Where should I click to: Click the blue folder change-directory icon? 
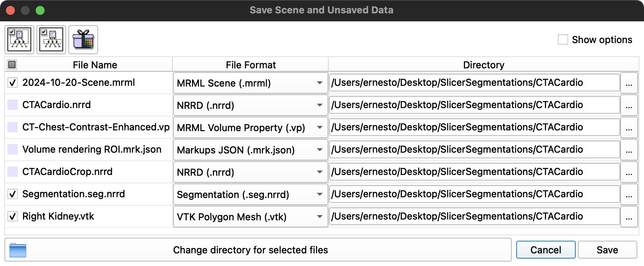(18, 250)
